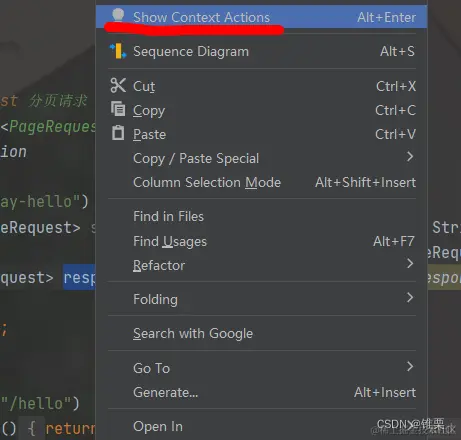Click the light bulb icon for context actions

[118, 15]
